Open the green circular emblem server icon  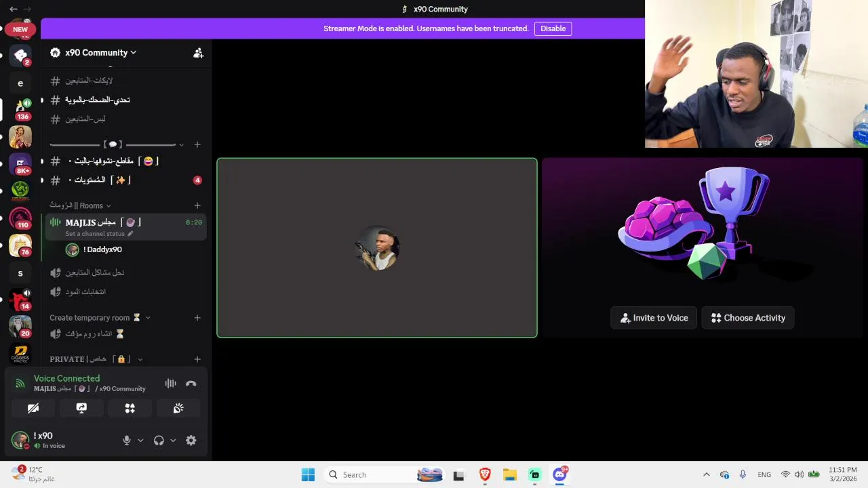tap(20, 190)
